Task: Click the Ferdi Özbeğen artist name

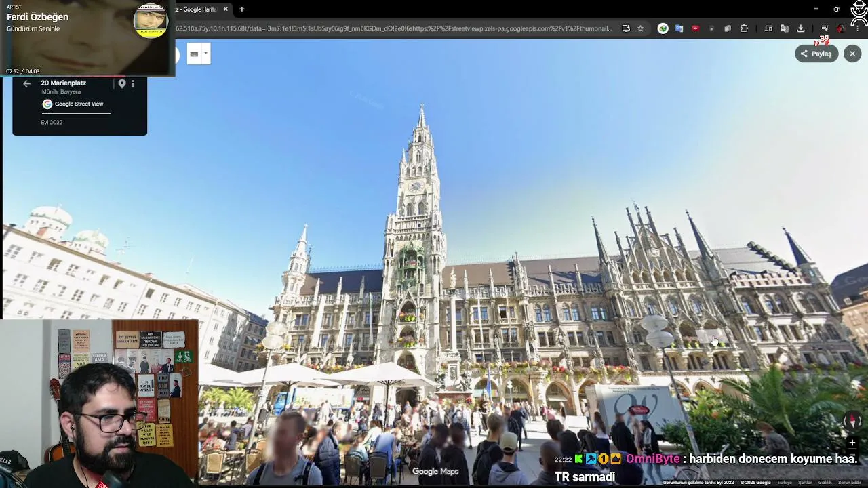Action: (x=38, y=17)
